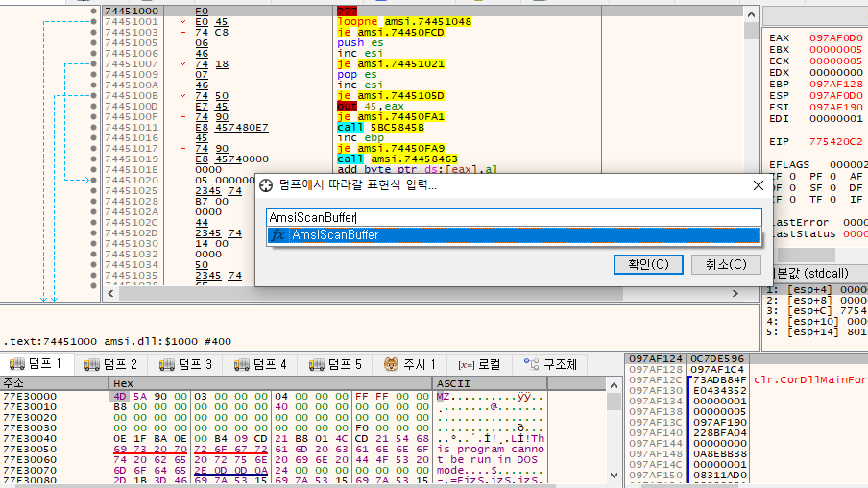The width and height of the screenshot is (868, 488).
Task: Click jump arrow marker at 7445100F
Action: coord(182,116)
